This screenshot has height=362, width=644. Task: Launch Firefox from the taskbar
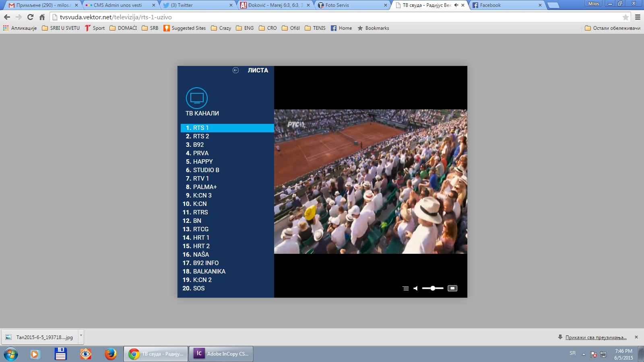tap(110, 354)
